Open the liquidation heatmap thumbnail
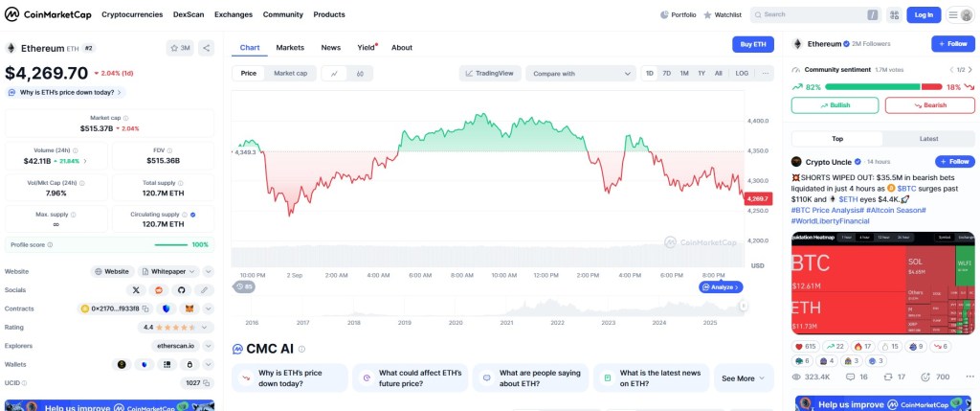 (x=883, y=284)
